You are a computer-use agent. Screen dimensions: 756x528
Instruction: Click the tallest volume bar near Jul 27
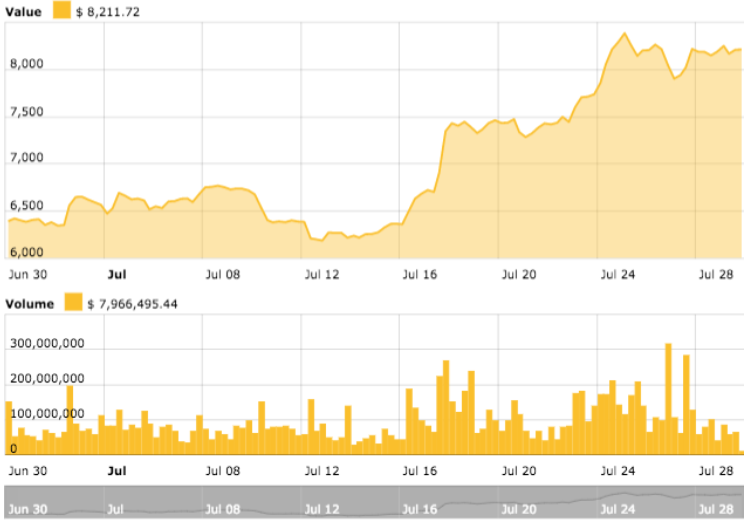(668, 399)
